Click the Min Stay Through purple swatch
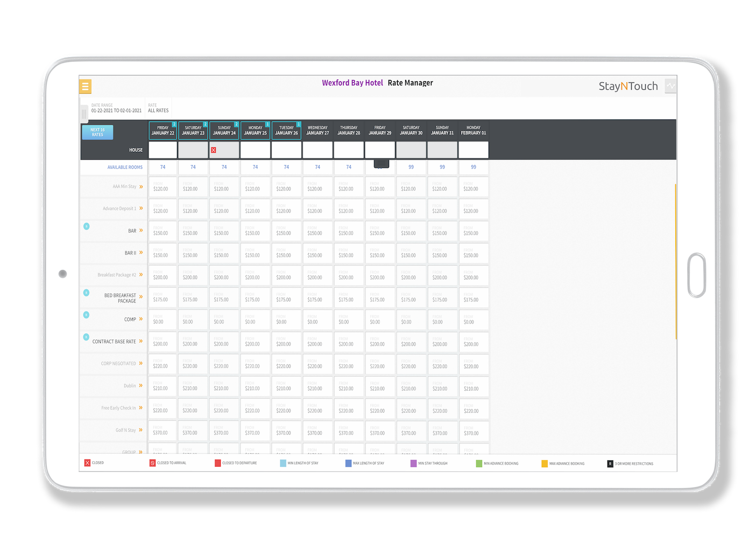The height and width of the screenshot is (557, 756). 413,463
